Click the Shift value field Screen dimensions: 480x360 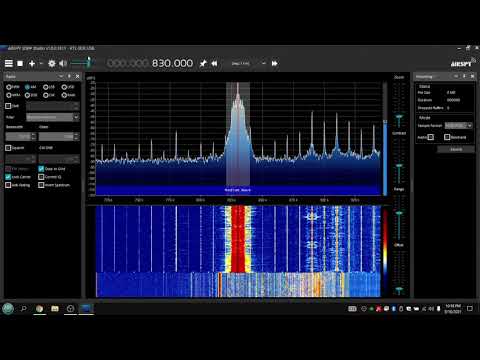53,106
